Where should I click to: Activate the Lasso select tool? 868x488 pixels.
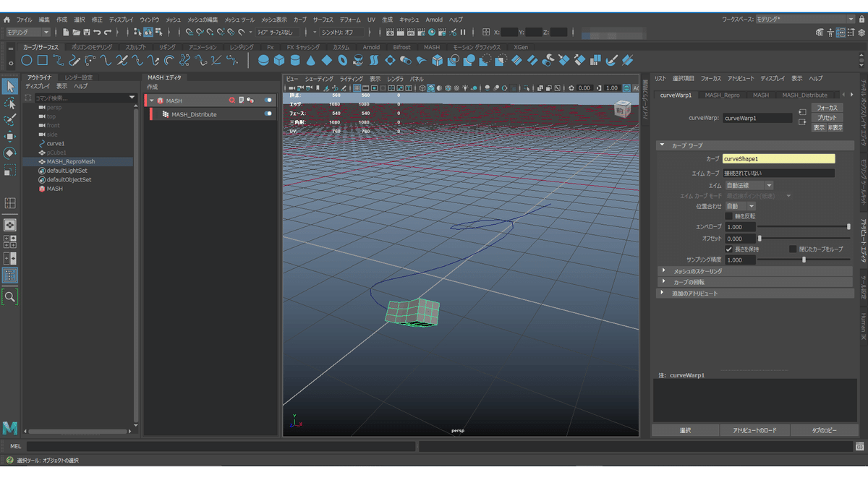[x=10, y=103]
